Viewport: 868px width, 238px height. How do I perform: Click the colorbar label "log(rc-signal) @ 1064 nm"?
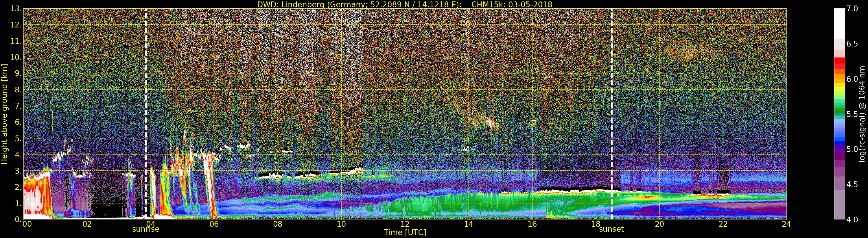[862, 114]
